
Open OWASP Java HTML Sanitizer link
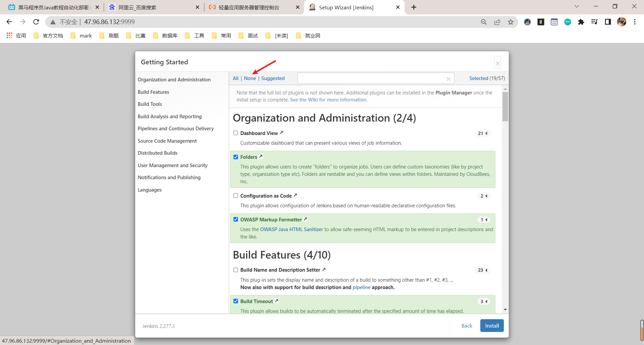point(291,229)
